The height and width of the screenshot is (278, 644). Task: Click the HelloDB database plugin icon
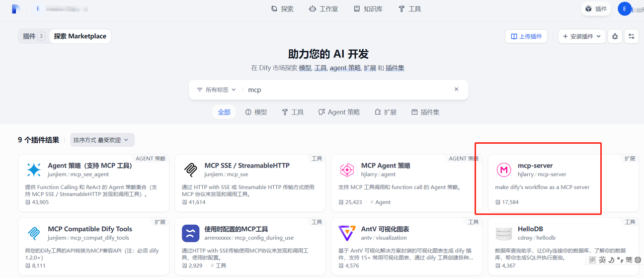pos(504,233)
